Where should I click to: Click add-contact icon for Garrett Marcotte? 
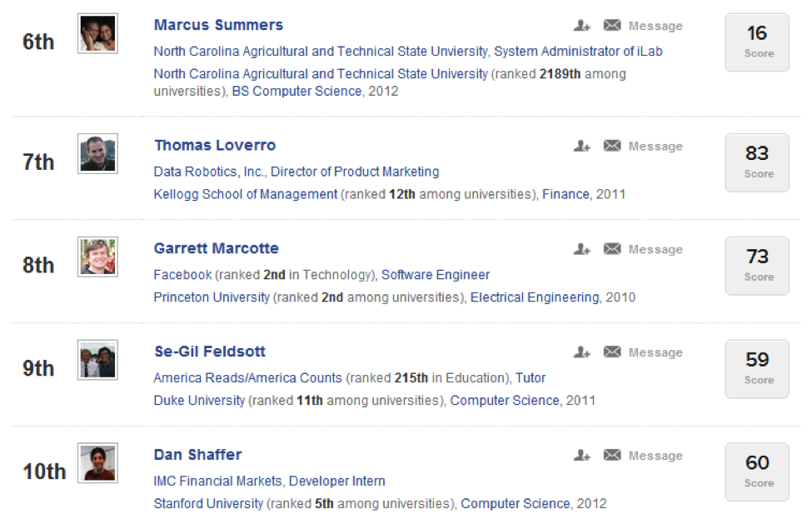pyautogui.click(x=582, y=249)
